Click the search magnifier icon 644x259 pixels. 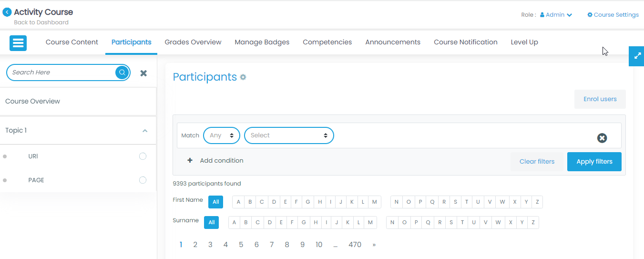click(122, 73)
